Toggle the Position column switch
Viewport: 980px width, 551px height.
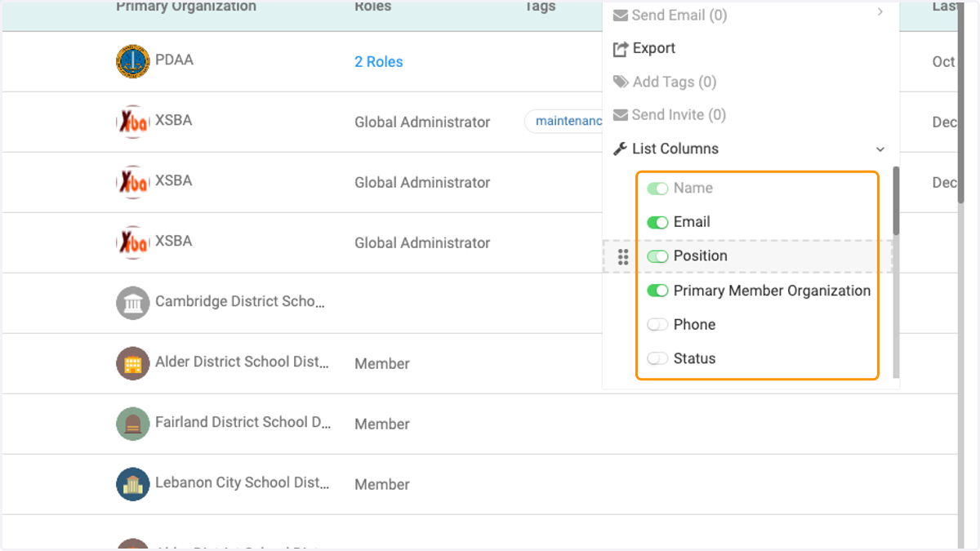click(x=657, y=256)
